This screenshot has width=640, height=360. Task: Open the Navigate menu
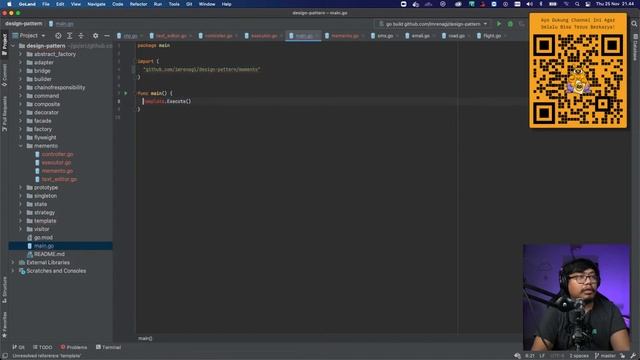(x=96, y=4)
